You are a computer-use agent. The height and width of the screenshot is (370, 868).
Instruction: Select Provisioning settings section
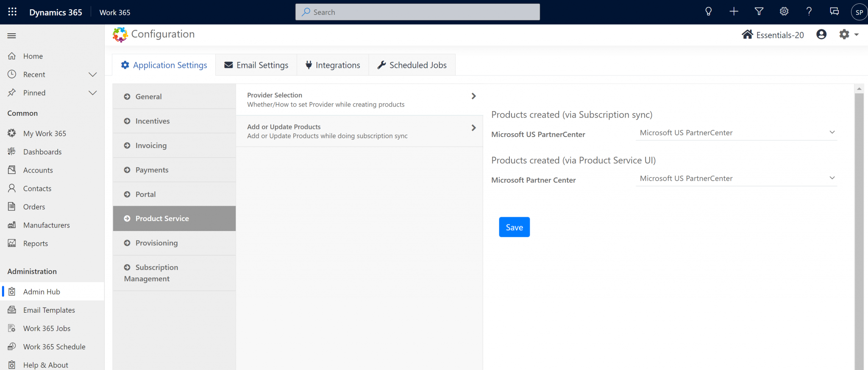174,243
